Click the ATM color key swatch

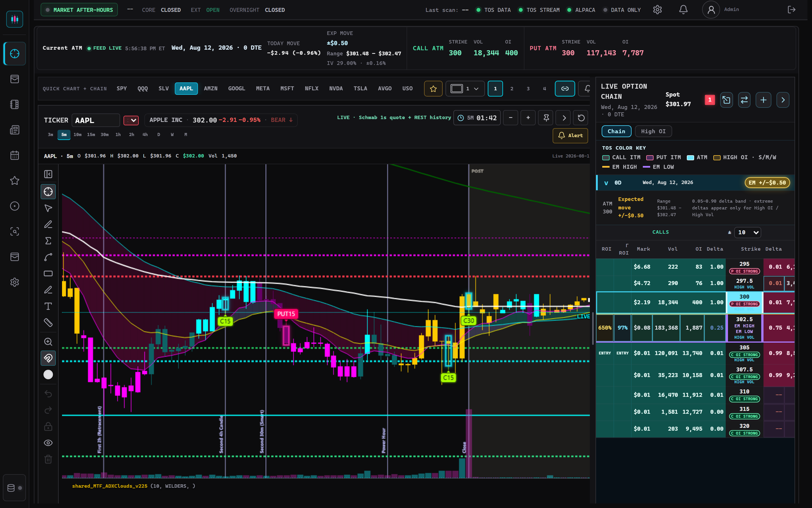click(690, 157)
